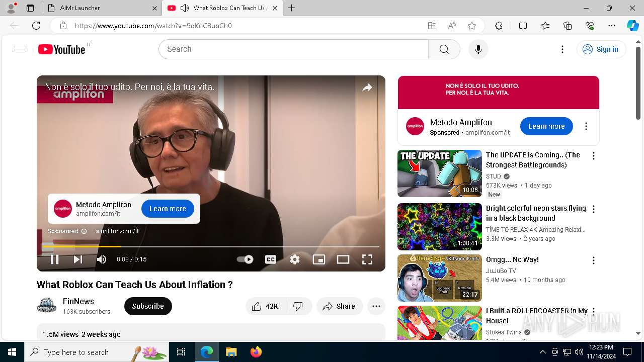The width and height of the screenshot is (644, 362).
Task: Open the FinNews channel name link
Action: pos(78,301)
